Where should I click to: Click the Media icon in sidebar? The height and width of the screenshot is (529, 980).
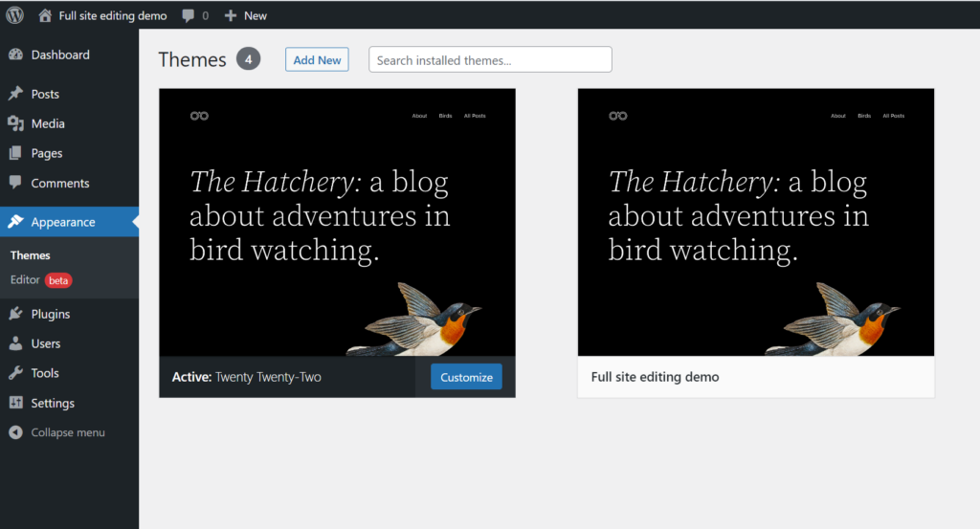pos(15,123)
